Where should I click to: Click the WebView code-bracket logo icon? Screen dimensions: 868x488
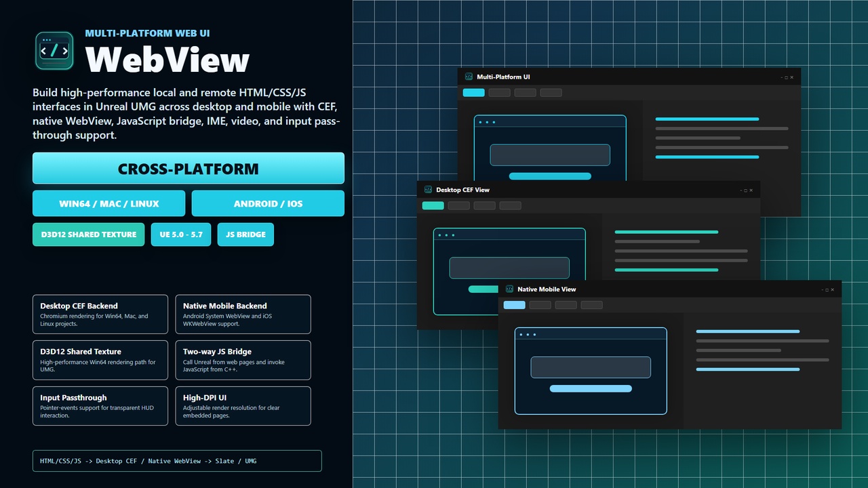54,51
